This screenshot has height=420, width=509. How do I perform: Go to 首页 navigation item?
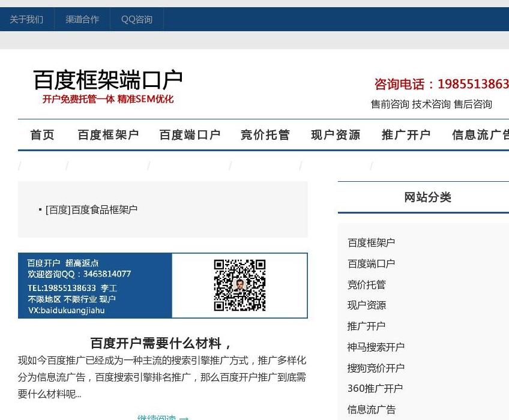42,134
